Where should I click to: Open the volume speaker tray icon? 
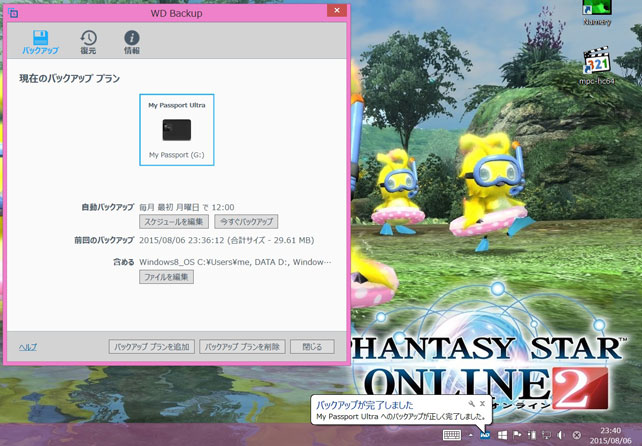click(x=561, y=435)
